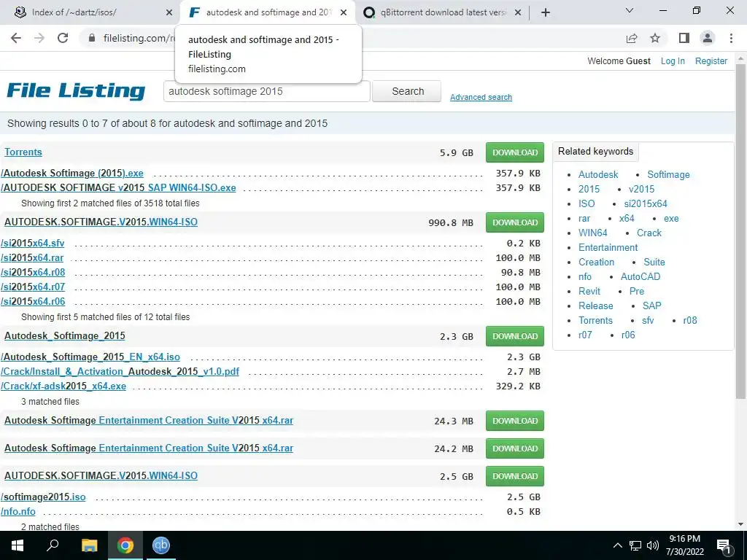This screenshot has height=560, width=747.
Task: Click the Chrome icon on the taskbar
Action: tap(125, 545)
